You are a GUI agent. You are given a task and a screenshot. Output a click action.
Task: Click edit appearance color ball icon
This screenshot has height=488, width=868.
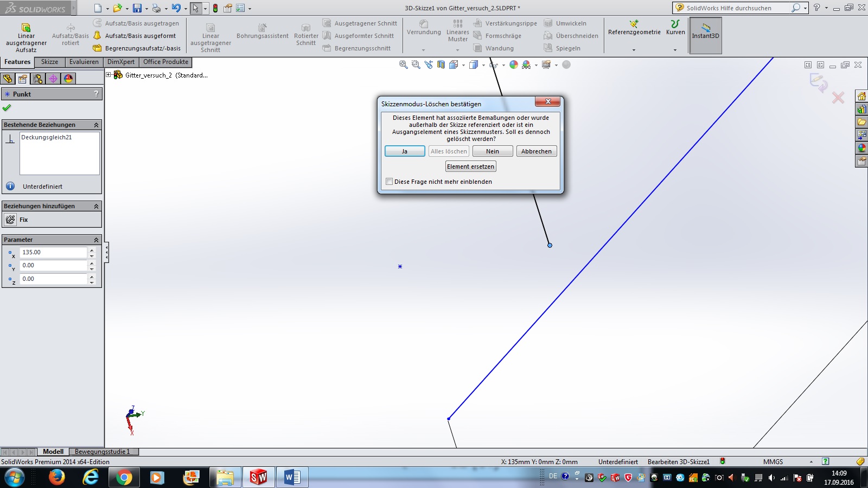click(x=514, y=65)
